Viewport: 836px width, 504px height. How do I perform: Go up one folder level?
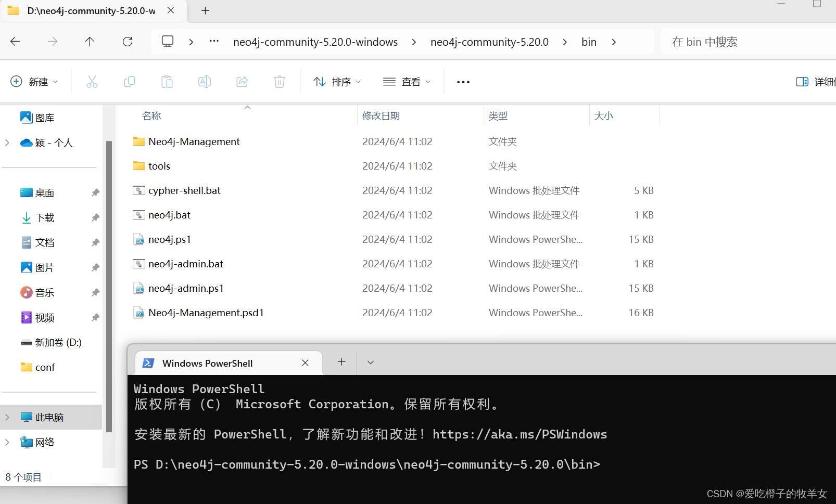pos(90,42)
